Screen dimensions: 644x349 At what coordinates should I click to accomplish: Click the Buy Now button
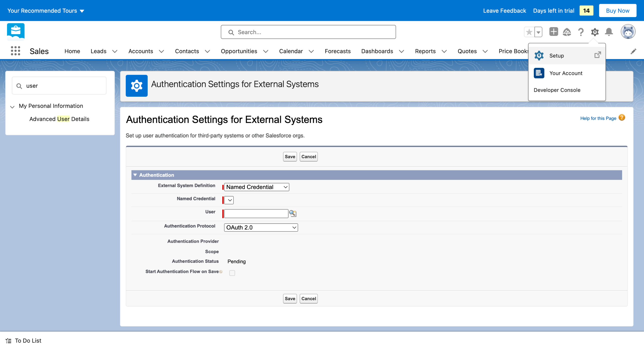pos(618,11)
